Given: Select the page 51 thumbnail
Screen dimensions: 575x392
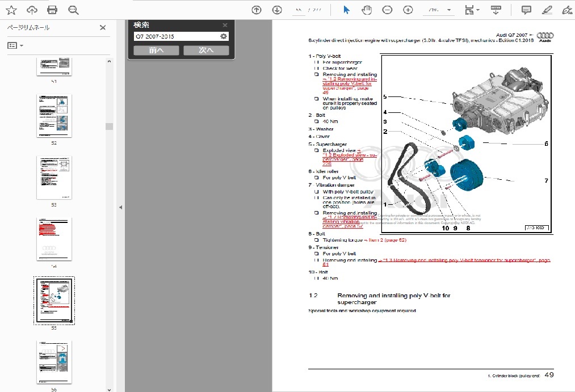Looking at the screenshot, I should pyautogui.click(x=54, y=67).
